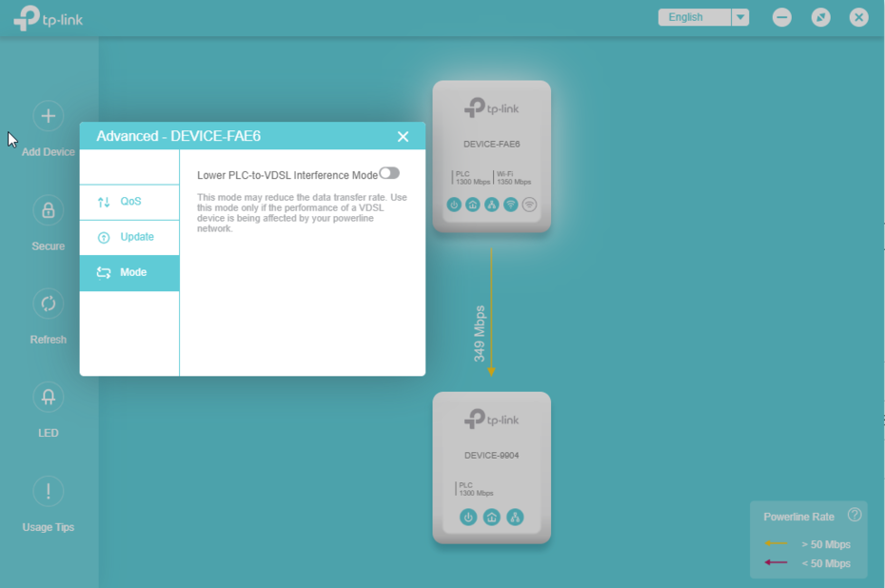885x588 pixels.
Task: Click the restore window button
Action: point(820,17)
